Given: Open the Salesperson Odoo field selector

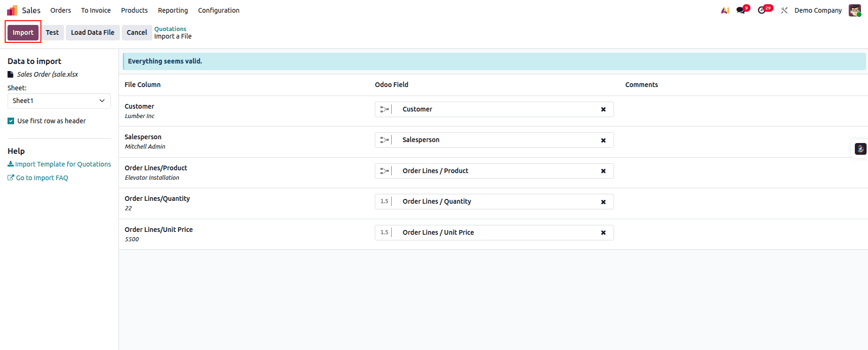Looking at the screenshot, I should [x=494, y=140].
